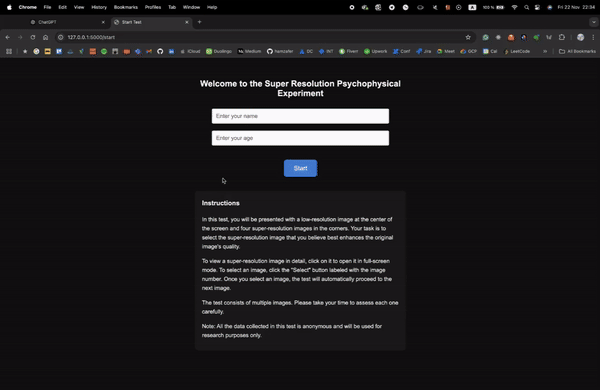Open the Chrome application menu
Viewport: 600px width, 390px height.
coord(28,7)
